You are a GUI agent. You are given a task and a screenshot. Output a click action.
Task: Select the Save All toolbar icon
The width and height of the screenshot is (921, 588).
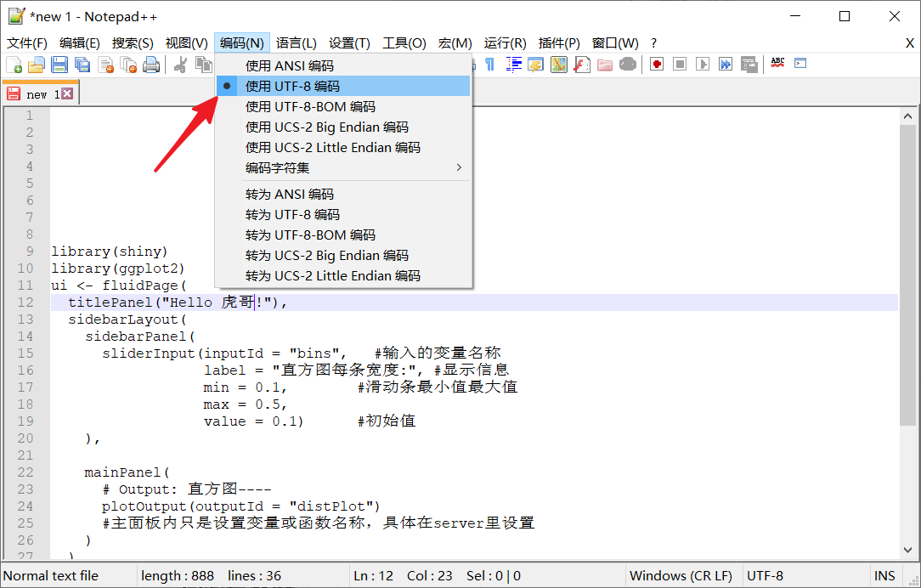tap(82, 63)
